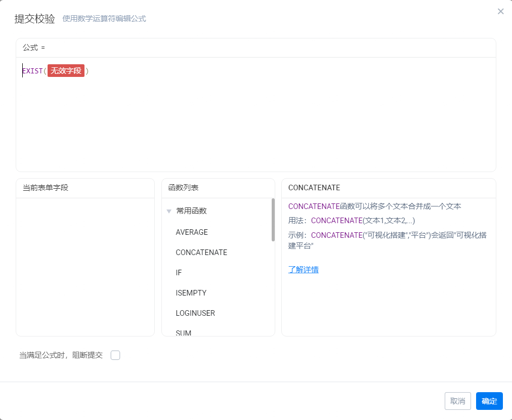This screenshot has height=420, width=512.
Task: Select CONCATENATE in function list
Action: tap(201, 253)
